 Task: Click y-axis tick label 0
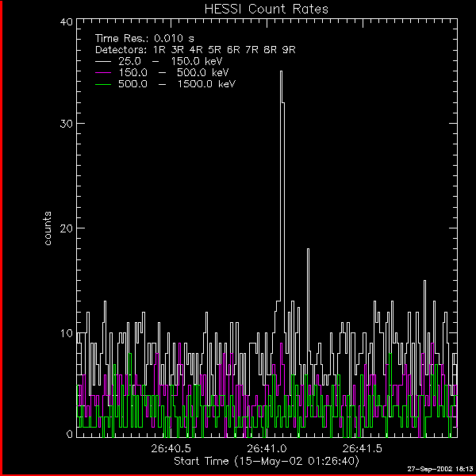coord(70,434)
